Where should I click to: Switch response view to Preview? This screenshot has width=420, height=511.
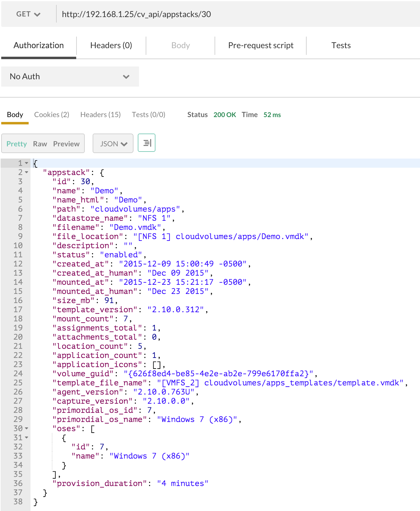66,144
